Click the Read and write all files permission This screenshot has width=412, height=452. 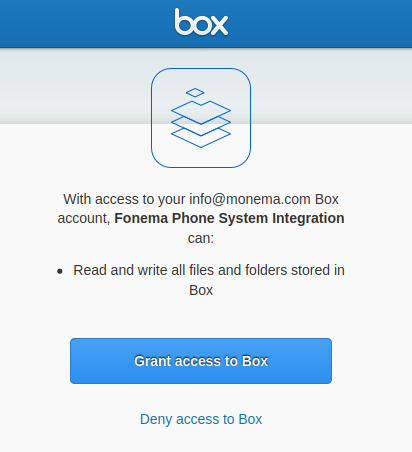[209, 280]
